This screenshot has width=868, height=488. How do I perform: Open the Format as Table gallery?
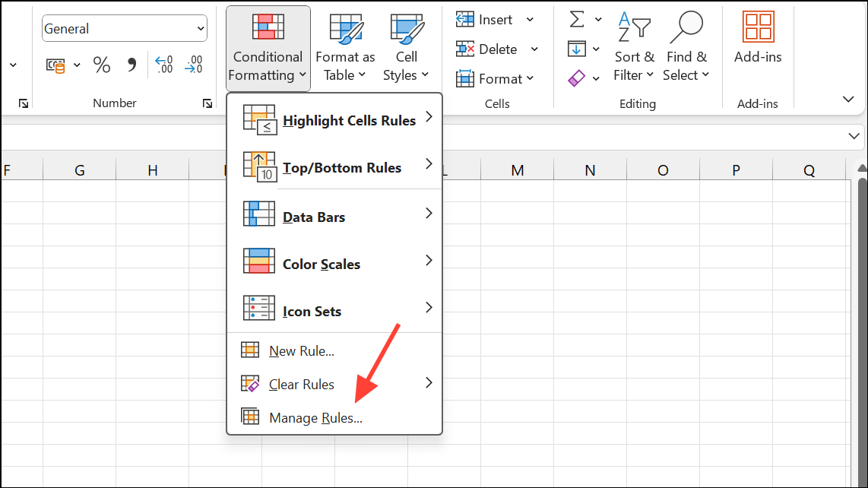345,46
